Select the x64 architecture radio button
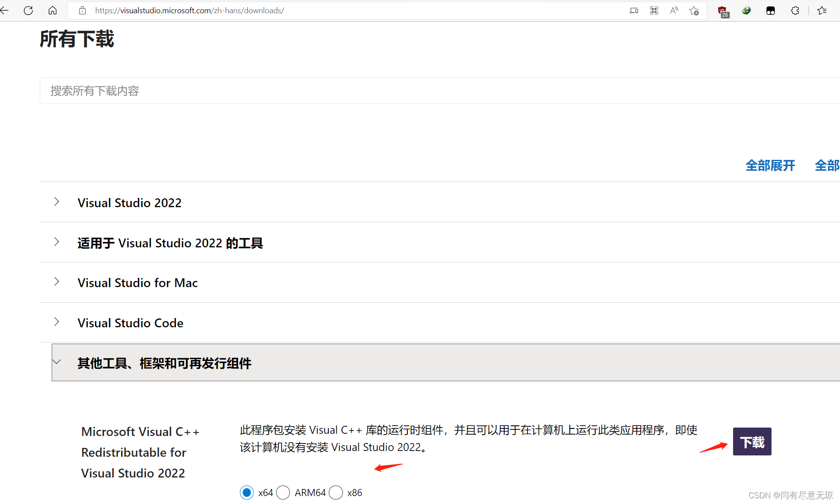The image size is (840, 504). coord(247,492)
